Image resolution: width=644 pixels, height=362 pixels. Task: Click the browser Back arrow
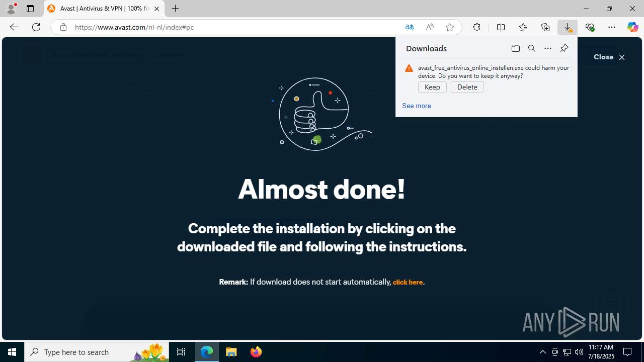[x=14, y=27]
